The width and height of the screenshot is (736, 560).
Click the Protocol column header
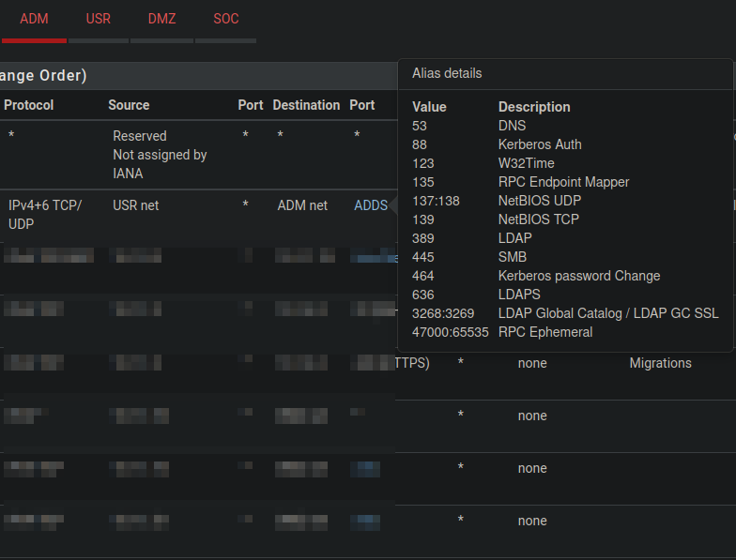(29, 105)
